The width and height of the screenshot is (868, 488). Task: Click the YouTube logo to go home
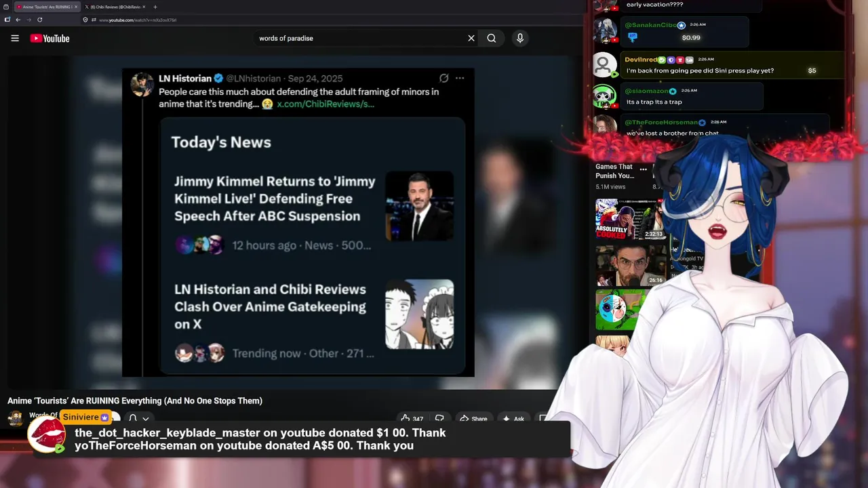point(50,39)
